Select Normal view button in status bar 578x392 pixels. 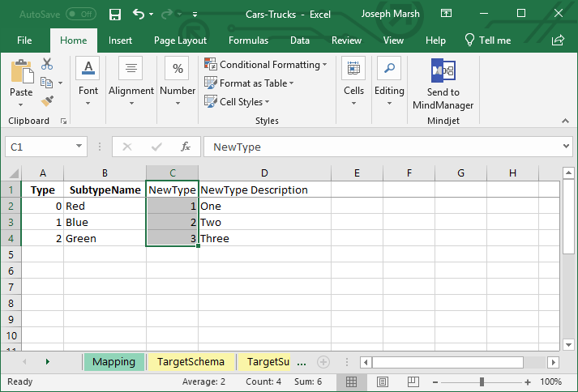(352, 381)
